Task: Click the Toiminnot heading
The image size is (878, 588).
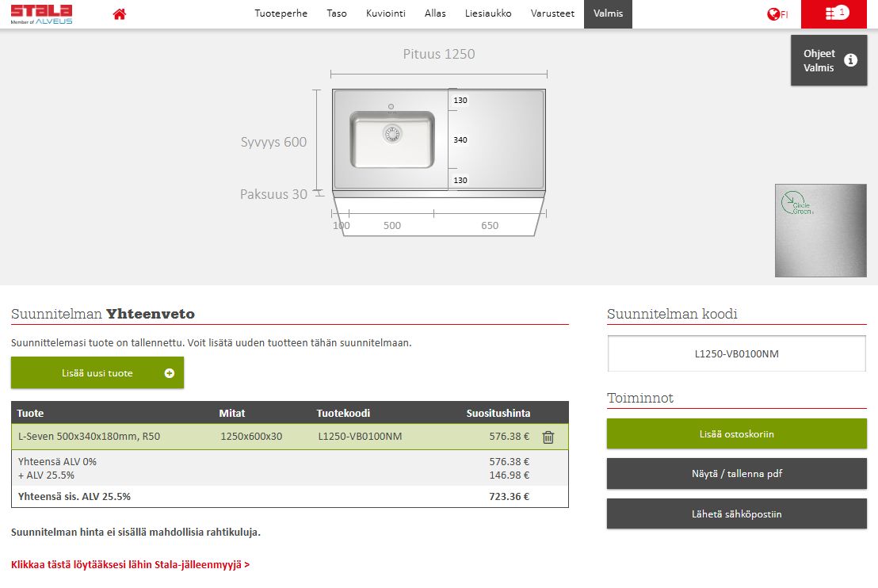Action: click(x=640, y=398)
